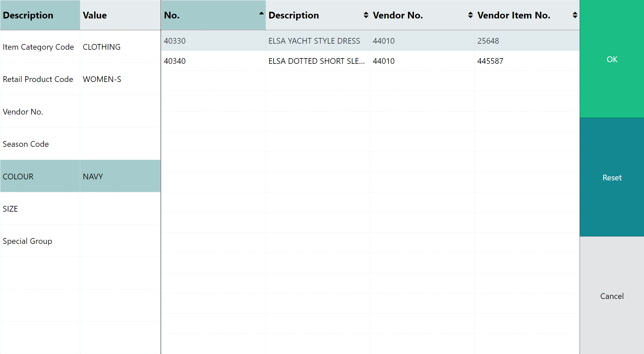This screenshot has width=644, height=354.
Task: Click the Description column sort icon
Action: [x=366, y=15]
